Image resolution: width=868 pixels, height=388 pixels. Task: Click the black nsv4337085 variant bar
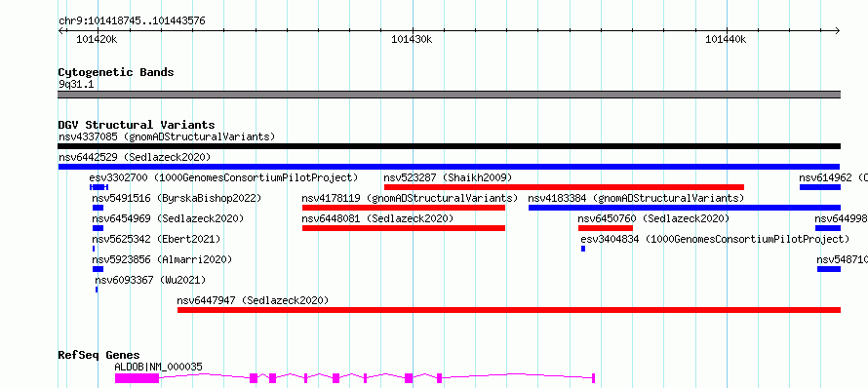pos(449,146)
